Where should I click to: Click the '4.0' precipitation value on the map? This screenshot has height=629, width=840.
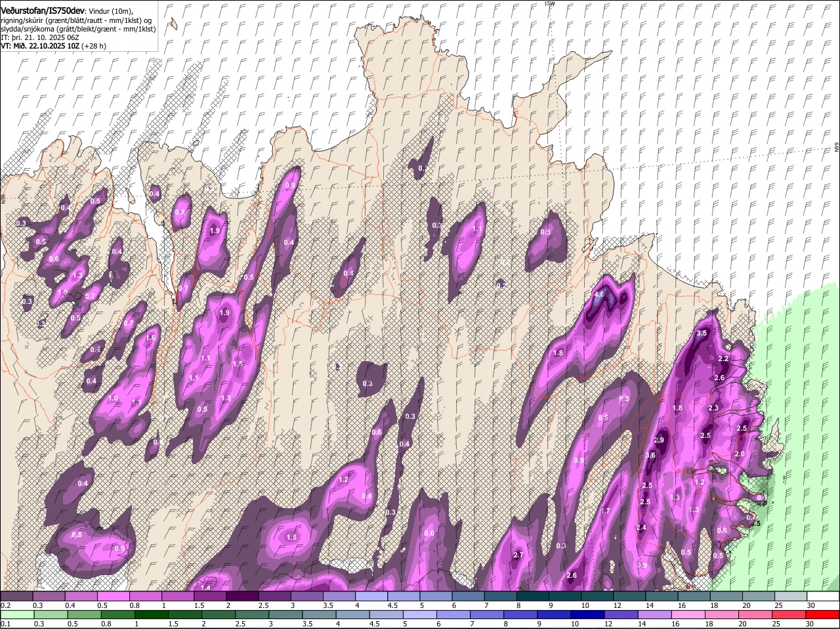click(x=598, y=295)
